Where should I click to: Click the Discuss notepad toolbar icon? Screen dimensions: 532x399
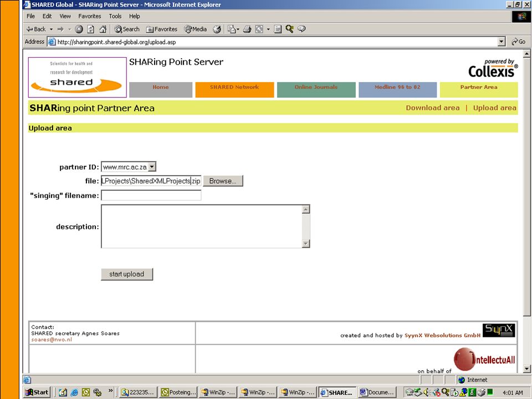(278, 29)
